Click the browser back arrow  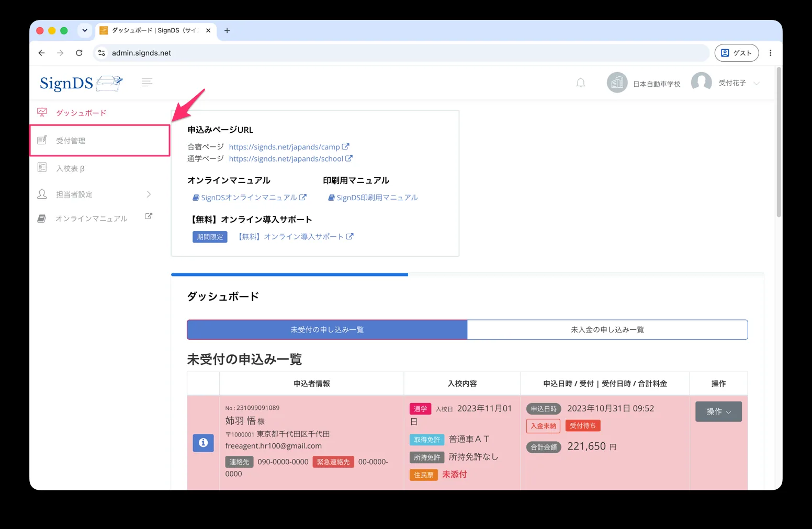[42, 53]
